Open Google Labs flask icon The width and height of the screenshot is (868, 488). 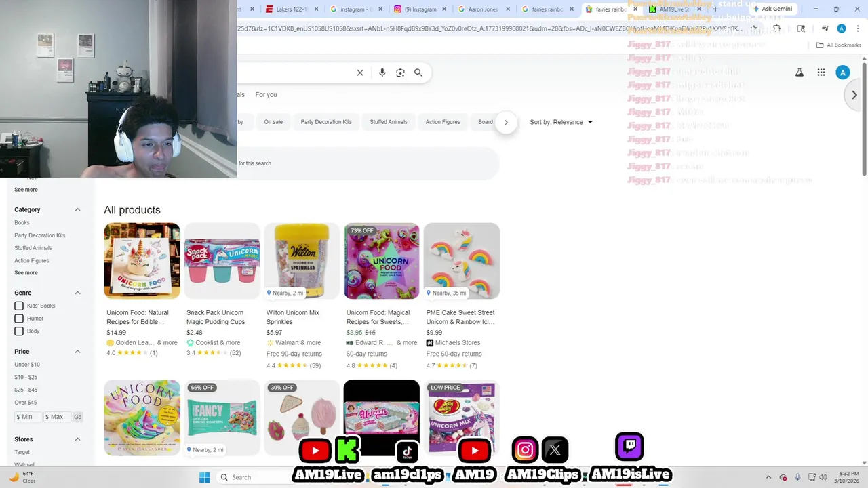[800, 73]
